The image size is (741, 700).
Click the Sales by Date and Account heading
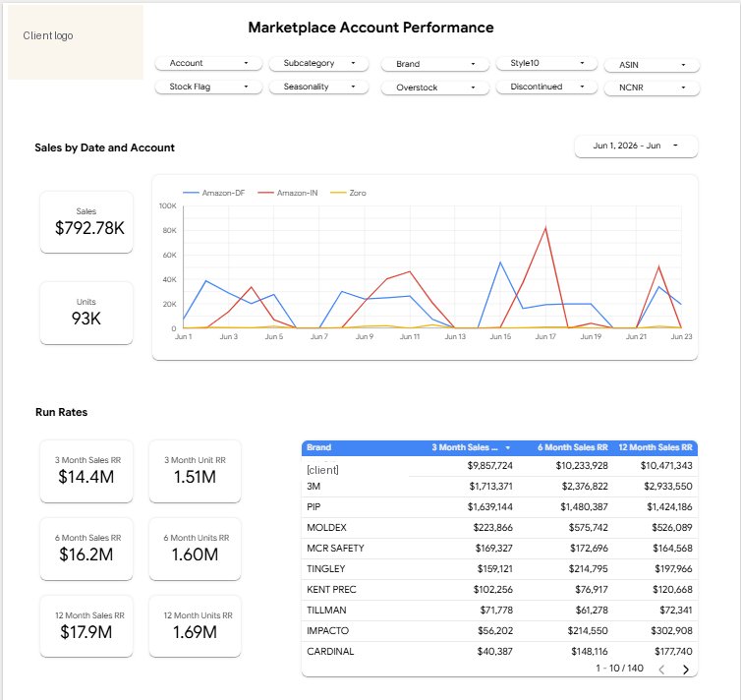[x=104, y=147]
